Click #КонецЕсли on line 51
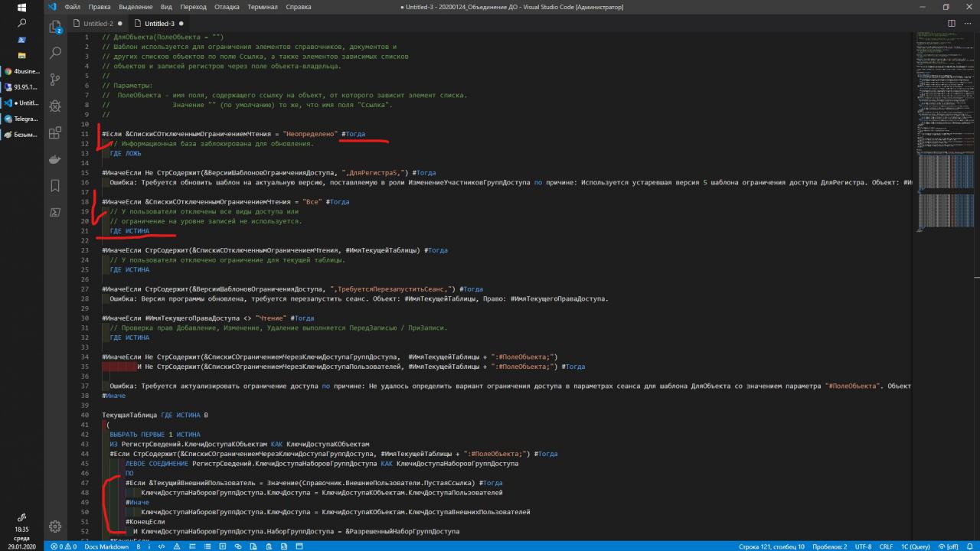 pos(145,521)
